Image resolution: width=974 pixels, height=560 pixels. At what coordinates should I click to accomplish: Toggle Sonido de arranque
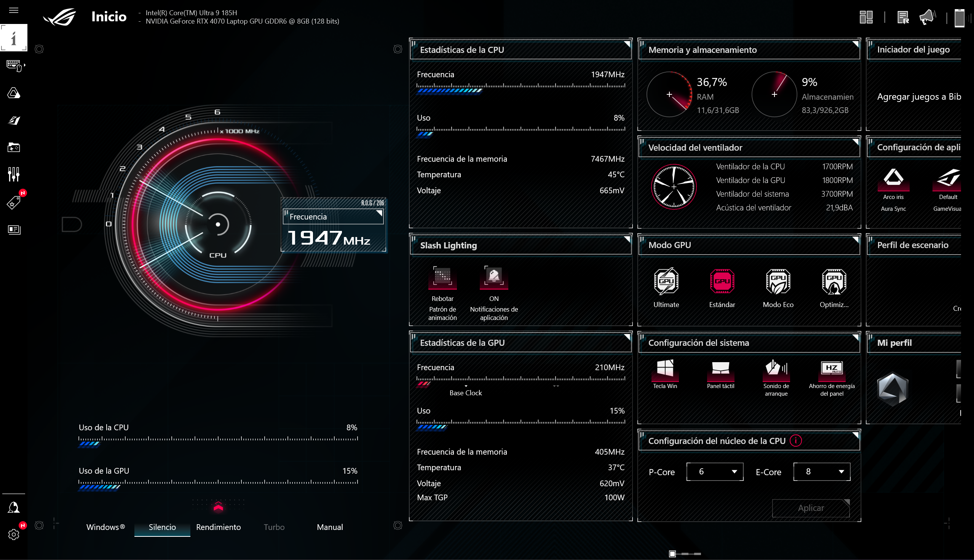(776, 369)
